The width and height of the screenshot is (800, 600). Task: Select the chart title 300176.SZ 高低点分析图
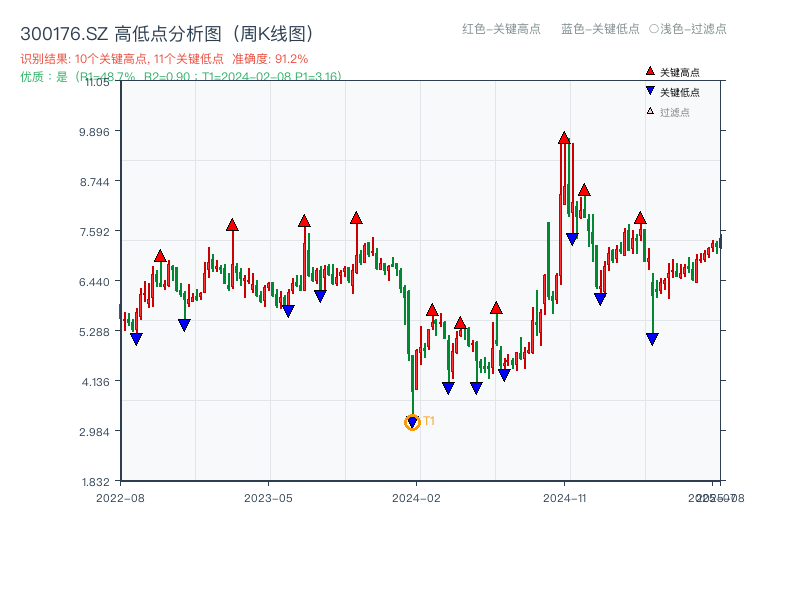(167, 31)
